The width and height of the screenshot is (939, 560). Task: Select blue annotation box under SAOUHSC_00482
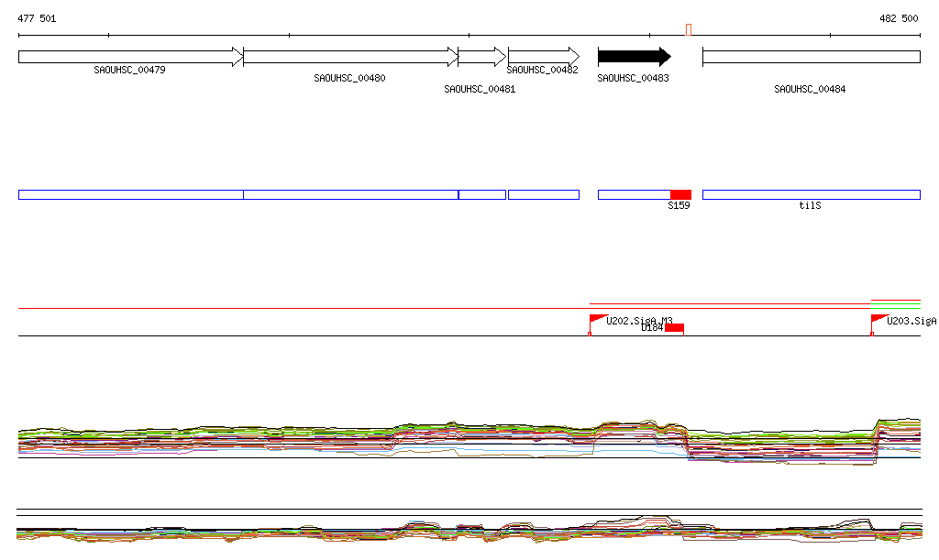pyautogui.click(x=543, y=194)
